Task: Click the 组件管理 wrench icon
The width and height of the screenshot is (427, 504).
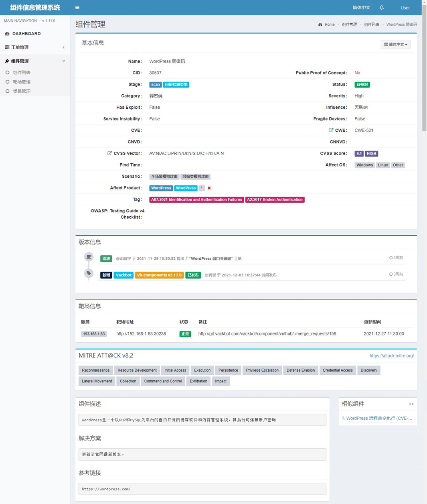Action: click(x=7, y=61)
